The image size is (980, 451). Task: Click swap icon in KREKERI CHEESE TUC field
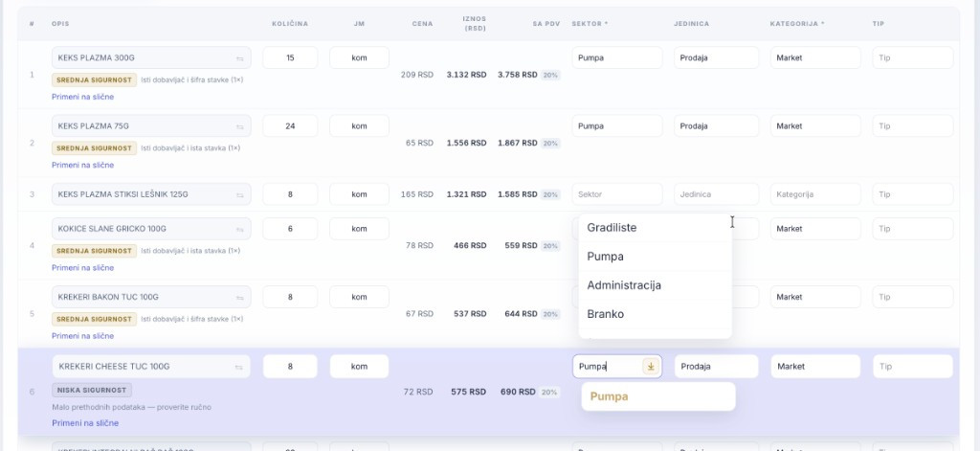(x=238, y=367)
